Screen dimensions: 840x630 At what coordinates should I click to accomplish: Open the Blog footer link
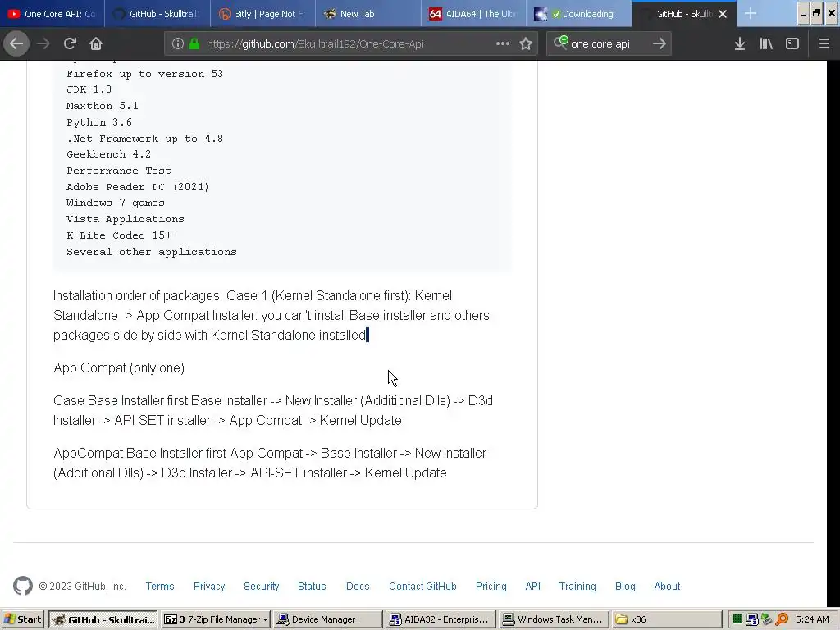coord(625,586)
